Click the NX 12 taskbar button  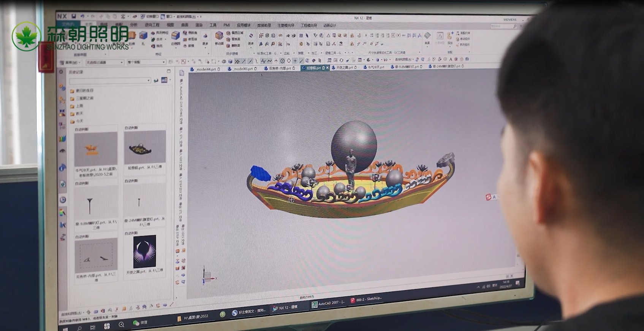pos(285,308)
